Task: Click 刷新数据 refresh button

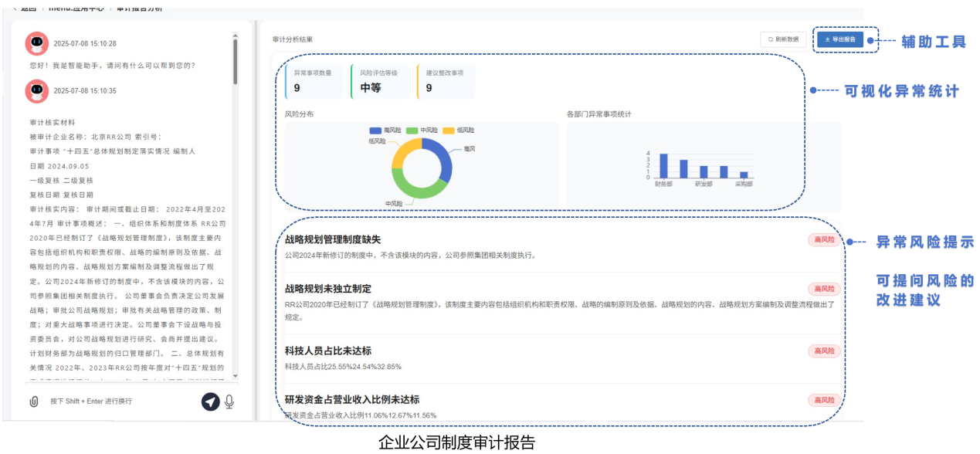Action: coord(783,39)
